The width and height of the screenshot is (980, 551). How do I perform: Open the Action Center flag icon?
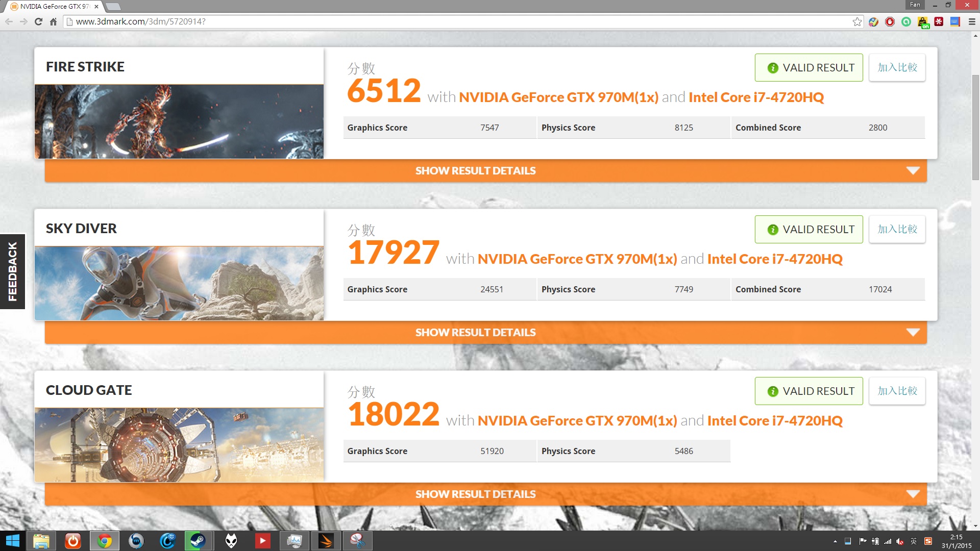863,541
